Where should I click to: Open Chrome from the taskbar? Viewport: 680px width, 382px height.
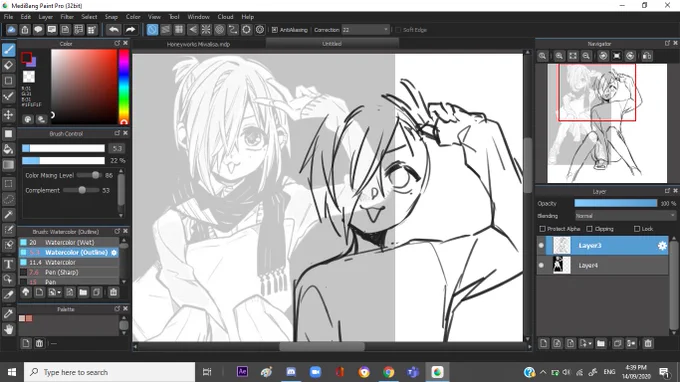coord(389,372)
